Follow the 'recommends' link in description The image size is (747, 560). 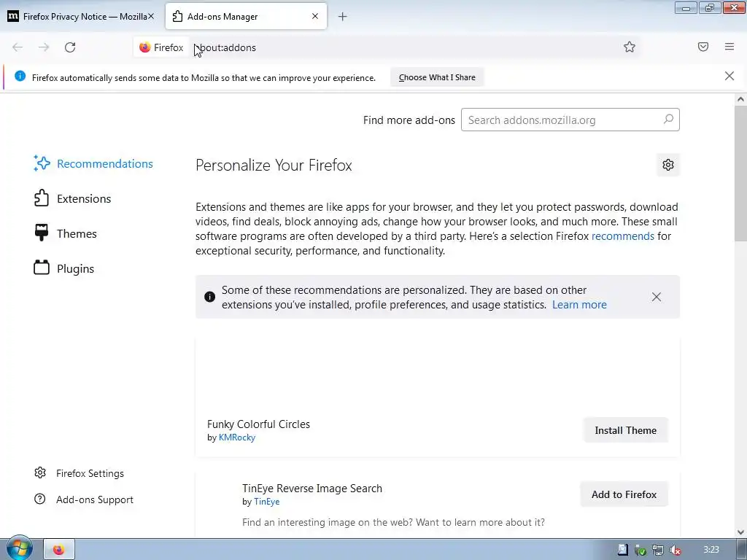(x=623, y=236)
